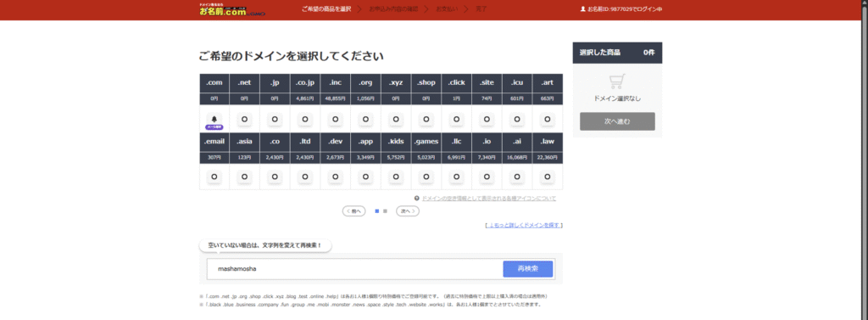Select the .inc domain circle
Image resolution: width=868 pixels, height=320 pixels.
click(336, 119)
